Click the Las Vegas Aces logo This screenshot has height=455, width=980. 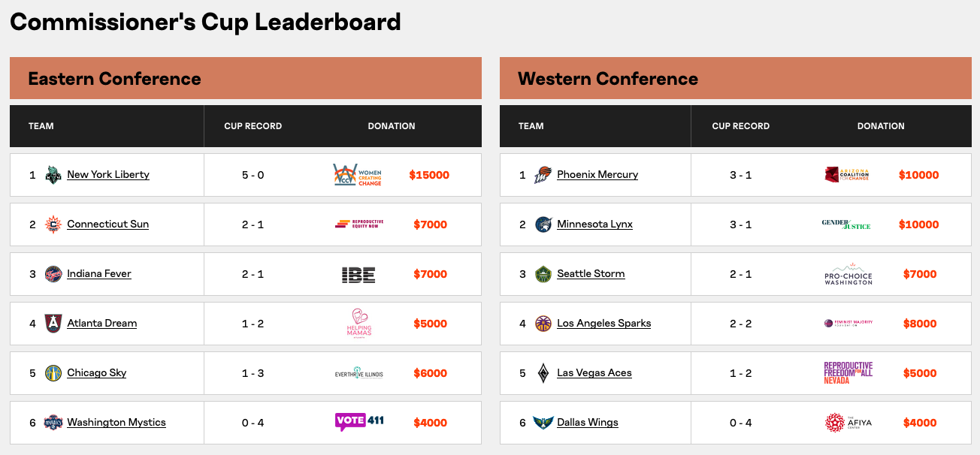click(x=543, y=373)
